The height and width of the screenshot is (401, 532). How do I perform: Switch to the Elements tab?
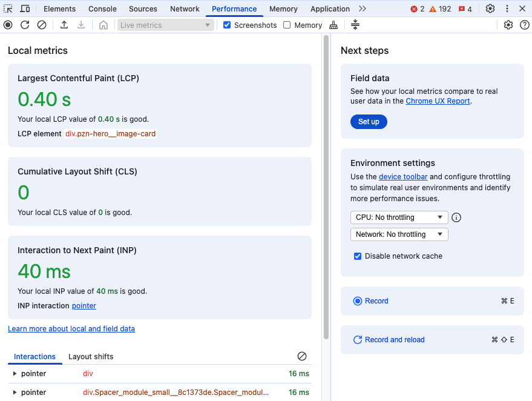[59, 9]
